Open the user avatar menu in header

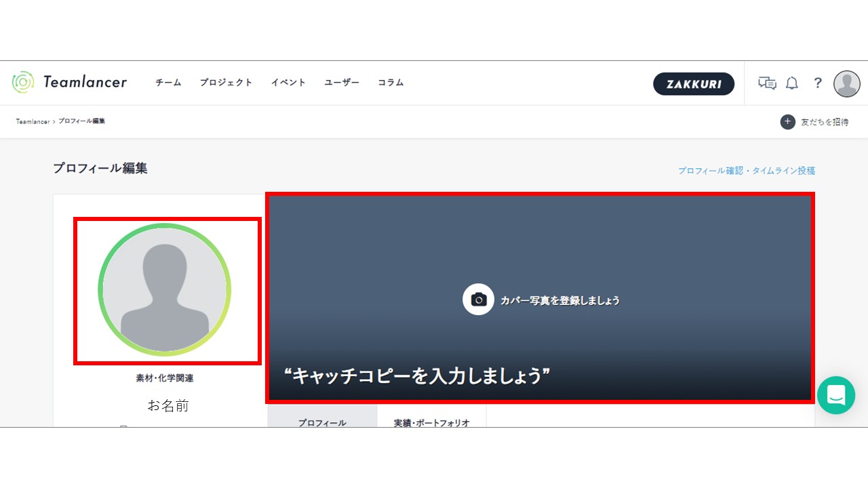pyautogui.click(x=846, y=83)
